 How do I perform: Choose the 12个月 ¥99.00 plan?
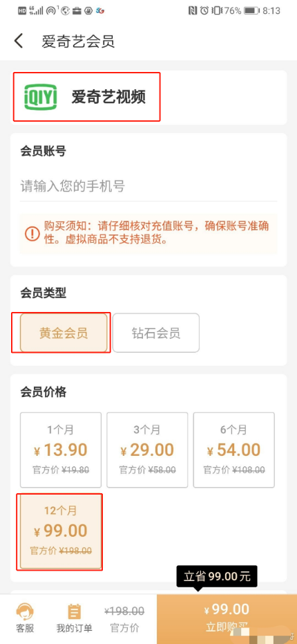[61, 531]
